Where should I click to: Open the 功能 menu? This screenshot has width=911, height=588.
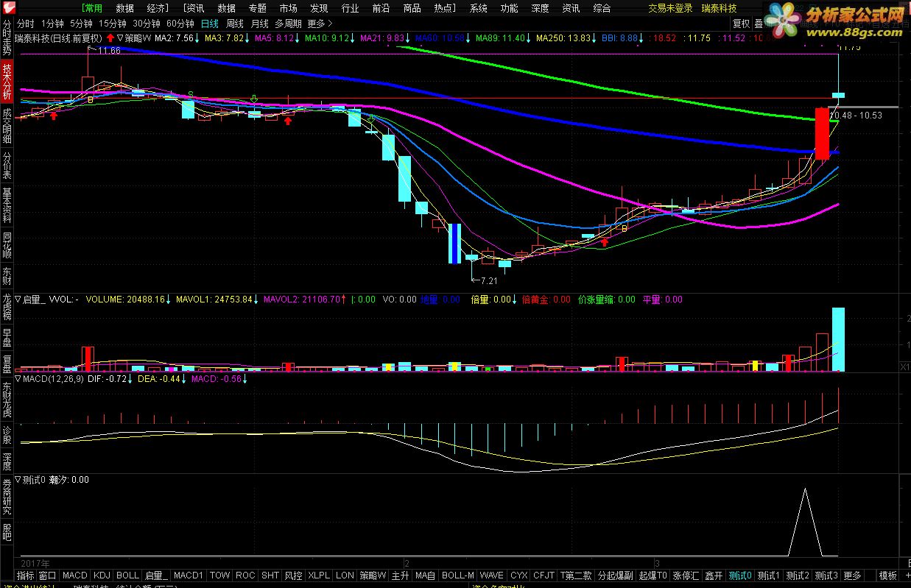pos(509,8)
